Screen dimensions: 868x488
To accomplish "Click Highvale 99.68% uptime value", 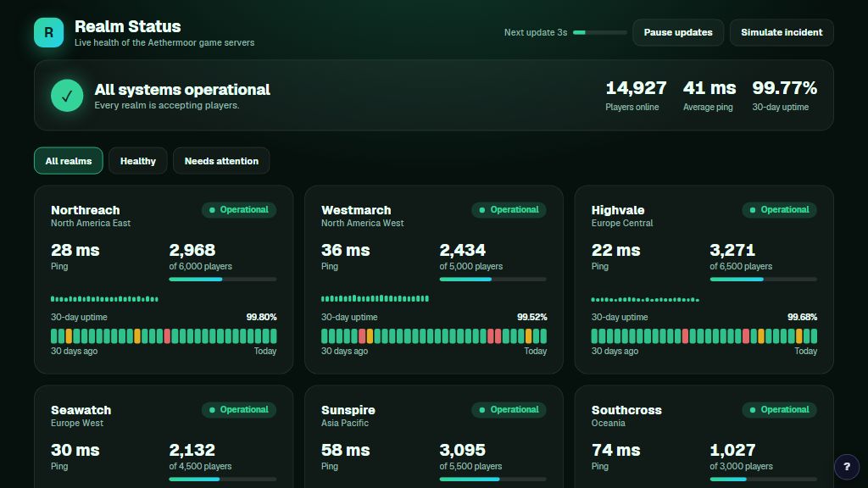I will pos(802,317).
